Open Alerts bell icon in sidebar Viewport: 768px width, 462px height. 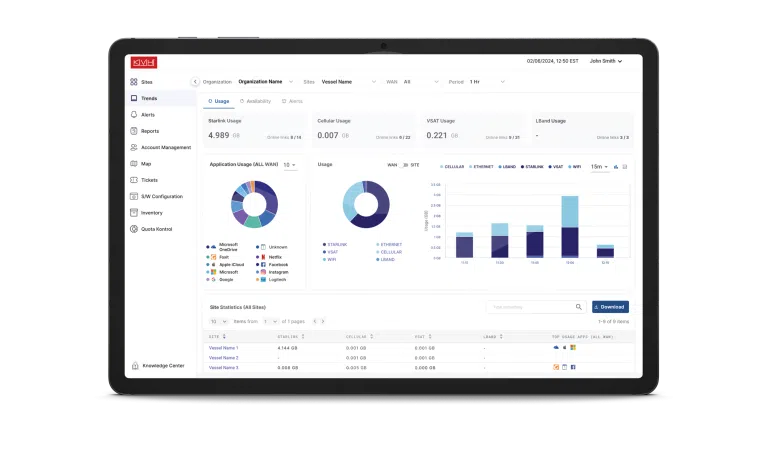[x=134, y=114]
